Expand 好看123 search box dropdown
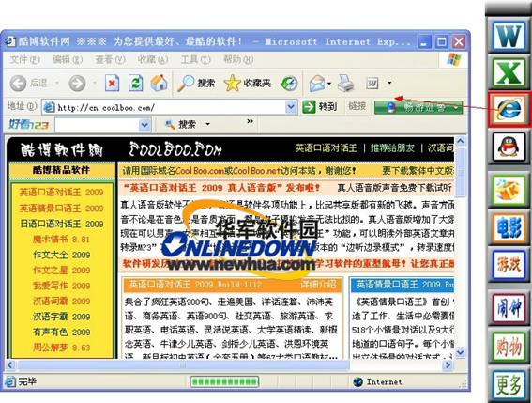 144,125
